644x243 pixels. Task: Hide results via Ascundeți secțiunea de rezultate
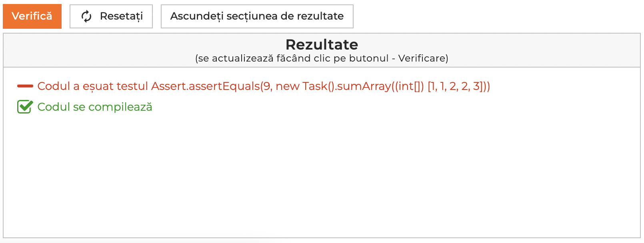pyautogui.click(x=257, y=16)
